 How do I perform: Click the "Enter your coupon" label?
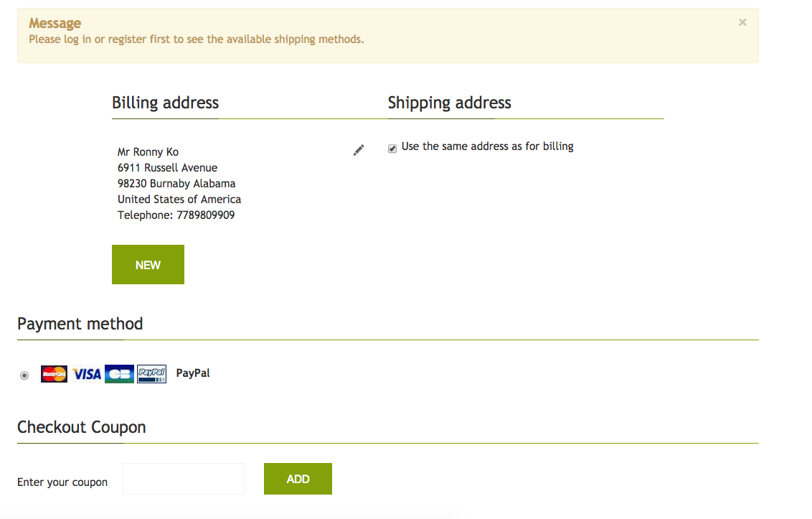62,482
